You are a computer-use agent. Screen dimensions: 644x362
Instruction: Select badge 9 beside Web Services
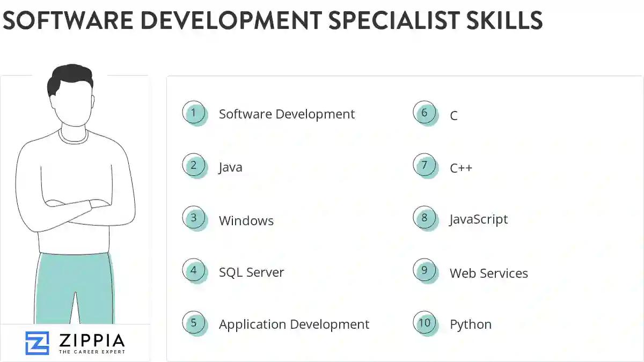pyautogui.click(x=425, y=271)
